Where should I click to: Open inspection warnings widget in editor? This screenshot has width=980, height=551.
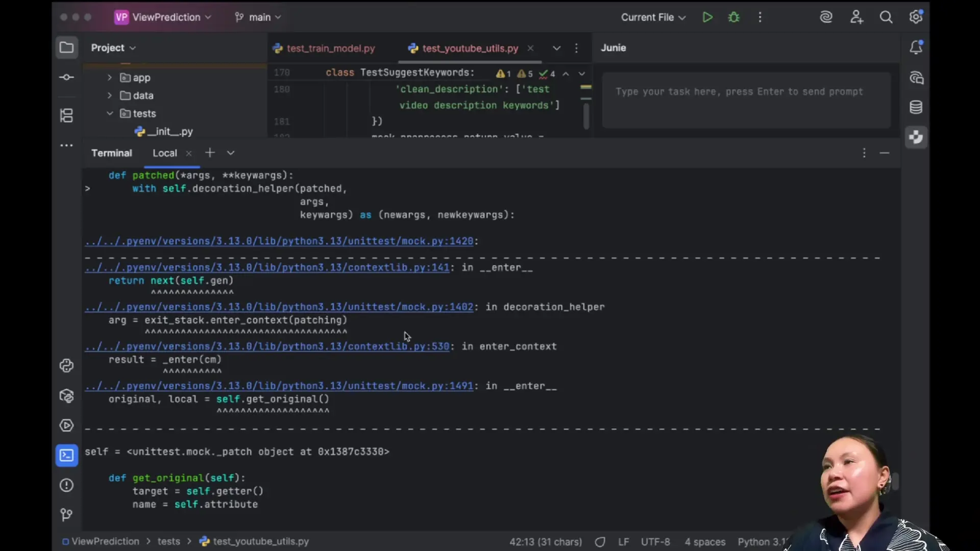pos(525,73)
